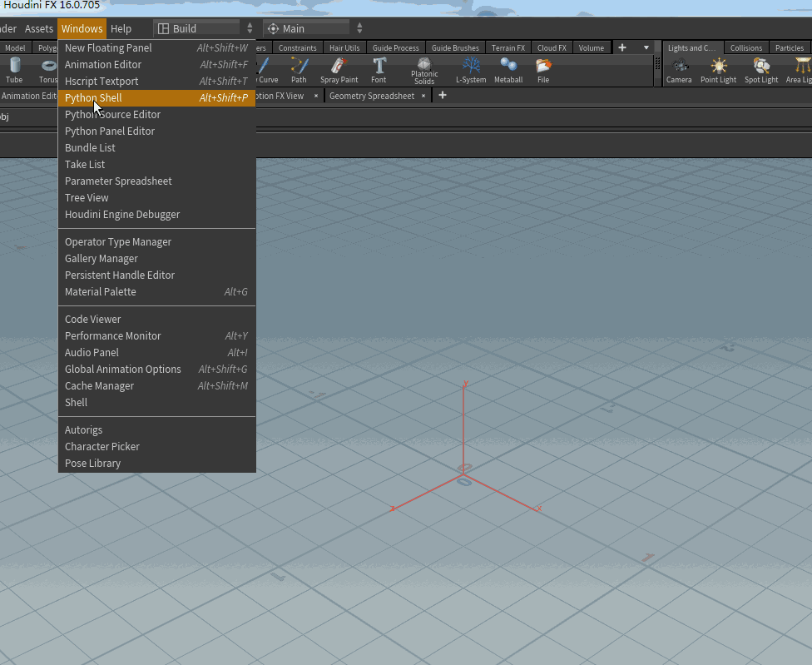
Task: Choose Persistent Handle Editor
Action: pos(157,275)
